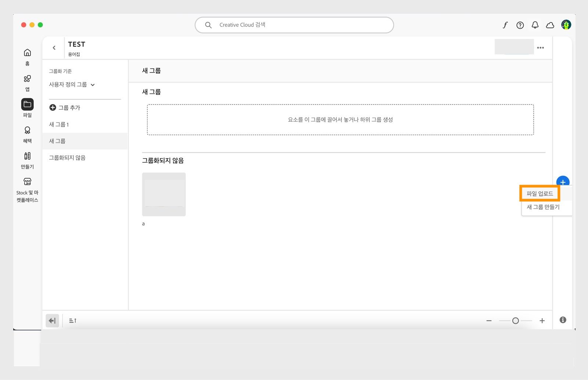
Task: Click the macOS green fullscreen button
Action: pyautogui.click(x=40, y=25)
